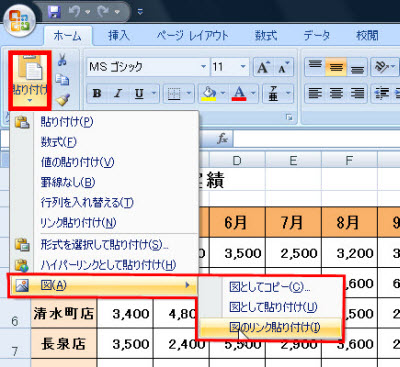The height and width of the screenshot is (367, 400).
Task: Switch to 挿入 ribbon tab
Action: click(x=119, y=35)
